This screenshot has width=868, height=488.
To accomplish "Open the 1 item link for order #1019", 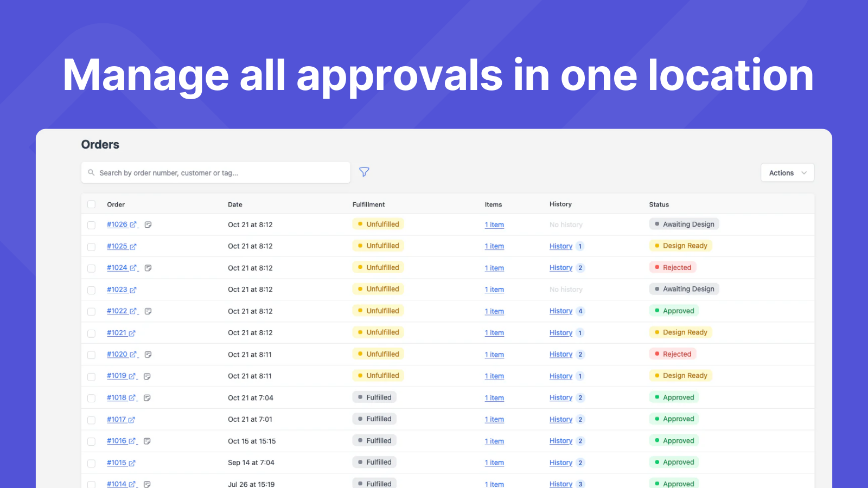I will [x=494, y=376].
